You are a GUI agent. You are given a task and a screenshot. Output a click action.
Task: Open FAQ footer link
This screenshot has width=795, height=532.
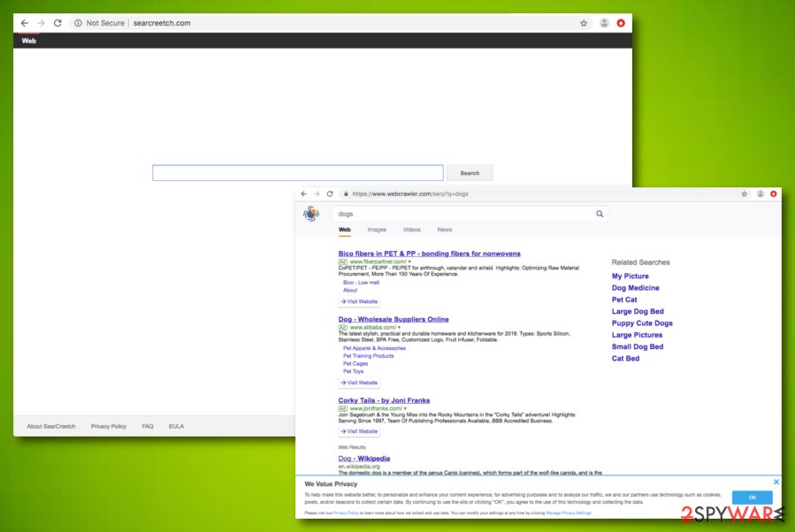tap(148, 426)
